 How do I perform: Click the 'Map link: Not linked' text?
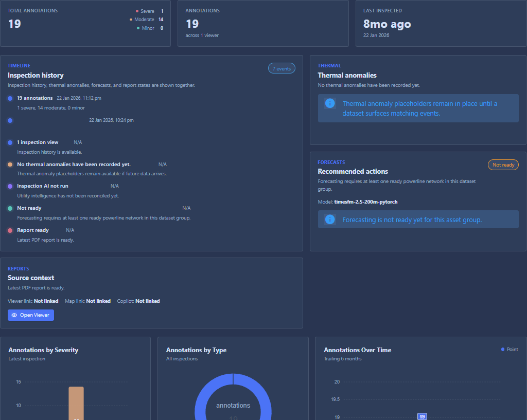[x=87, y=301]
